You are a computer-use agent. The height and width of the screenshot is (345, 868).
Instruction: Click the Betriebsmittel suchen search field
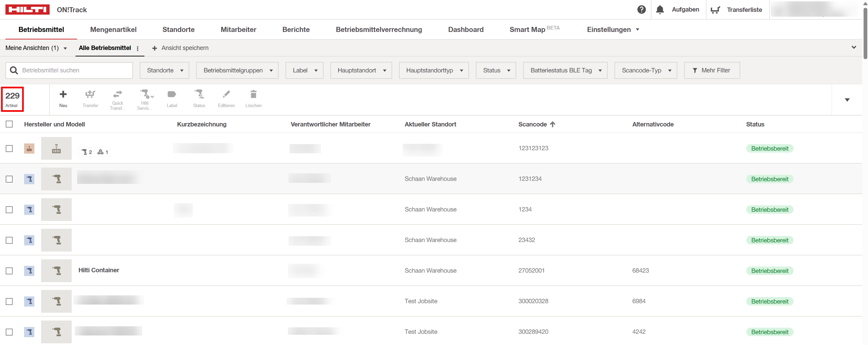[75, 70]
